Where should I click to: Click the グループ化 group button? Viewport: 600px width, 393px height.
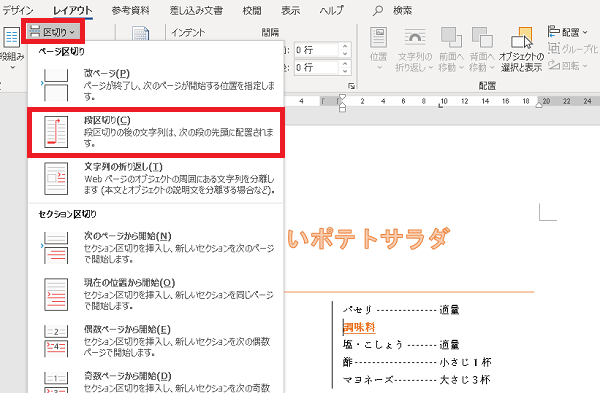(x=572, y=49)
